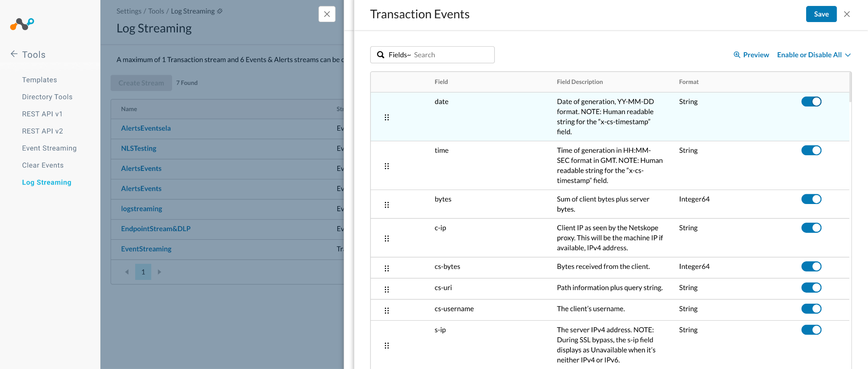Save the Transaction Events settings

click(821, 14)
